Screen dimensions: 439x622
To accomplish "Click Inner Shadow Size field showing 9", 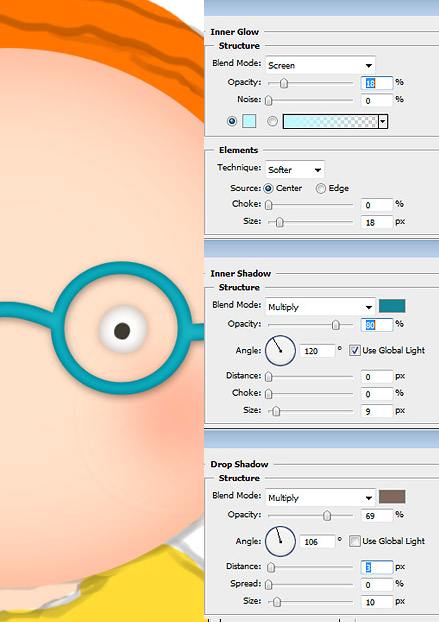I will 377,411.
